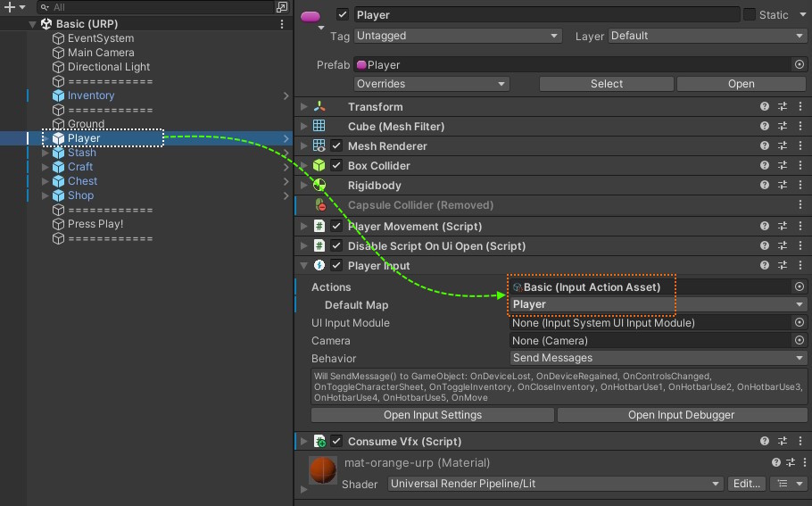Click the object picker for Actions field
812x506 pixels.
800,287
